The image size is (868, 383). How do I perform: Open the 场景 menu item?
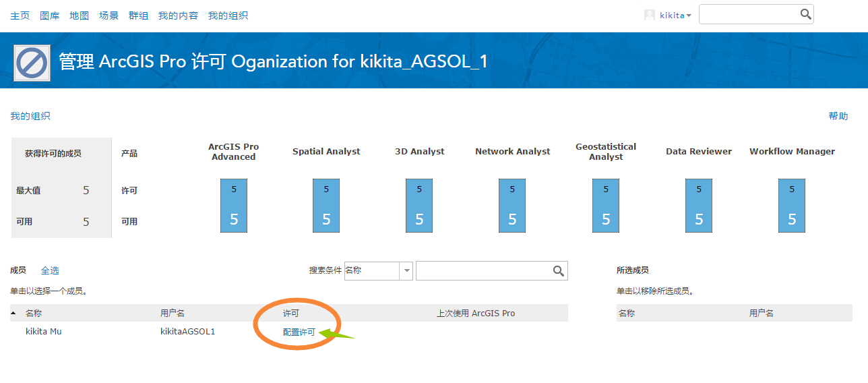click(109, 16)
